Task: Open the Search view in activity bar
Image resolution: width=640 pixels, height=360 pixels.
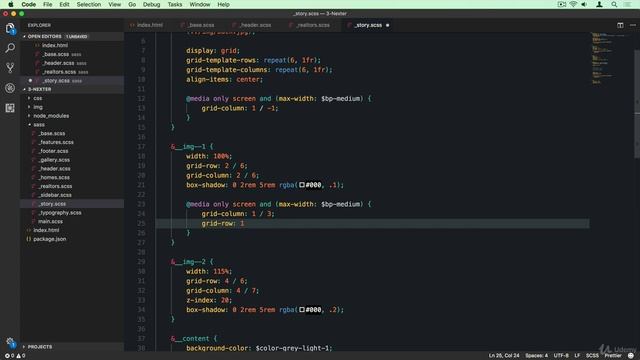Action: [x=10, y=48]
